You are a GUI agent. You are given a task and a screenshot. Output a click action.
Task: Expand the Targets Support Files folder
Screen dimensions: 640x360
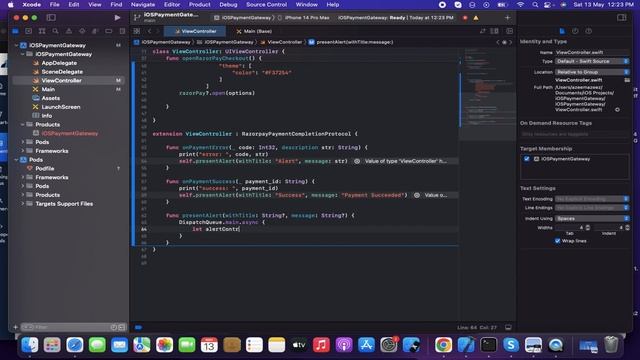(23, 204)
